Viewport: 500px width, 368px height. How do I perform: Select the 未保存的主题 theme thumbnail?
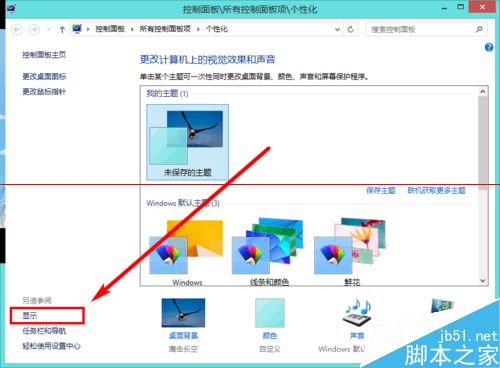pyautogui.click(x=187, y=142)
